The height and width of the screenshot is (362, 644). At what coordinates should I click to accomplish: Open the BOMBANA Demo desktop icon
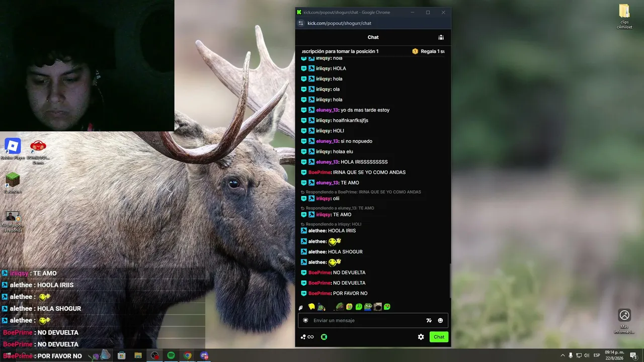pos(38,152)
